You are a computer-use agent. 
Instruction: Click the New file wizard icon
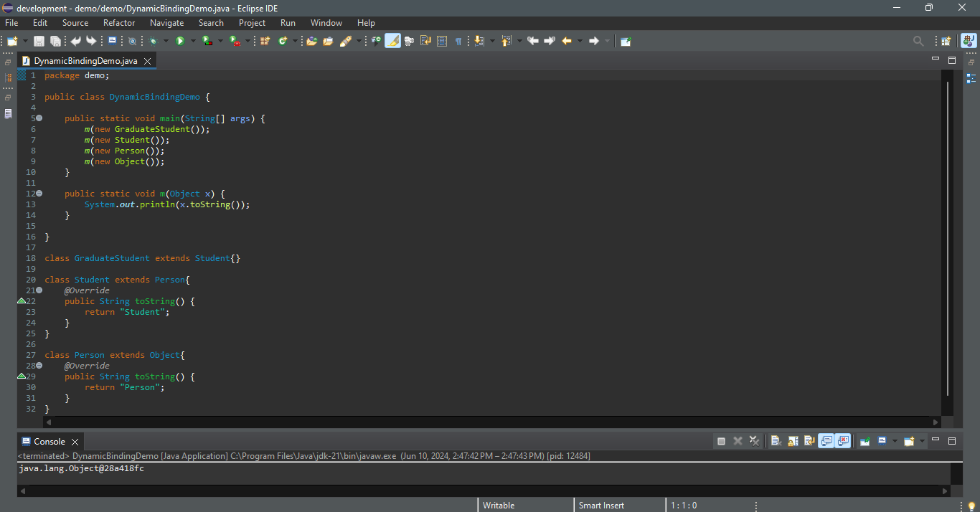(x=12, y=42)
